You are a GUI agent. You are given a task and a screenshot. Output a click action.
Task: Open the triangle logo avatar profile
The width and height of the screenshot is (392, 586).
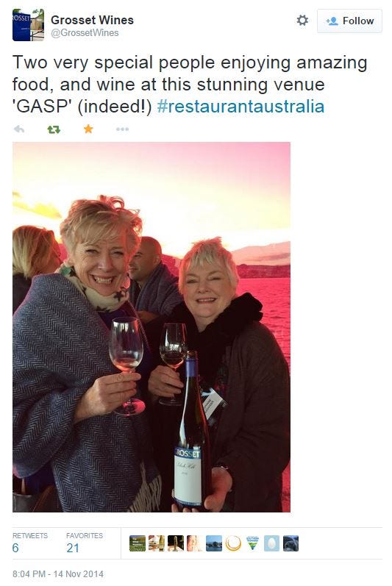click(x=252, y=543)
